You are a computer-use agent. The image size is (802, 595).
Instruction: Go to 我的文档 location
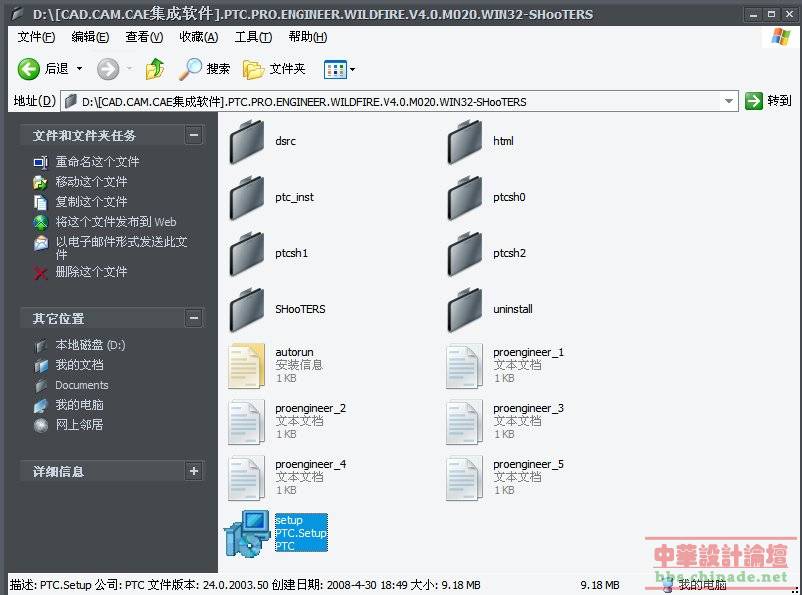79,365
